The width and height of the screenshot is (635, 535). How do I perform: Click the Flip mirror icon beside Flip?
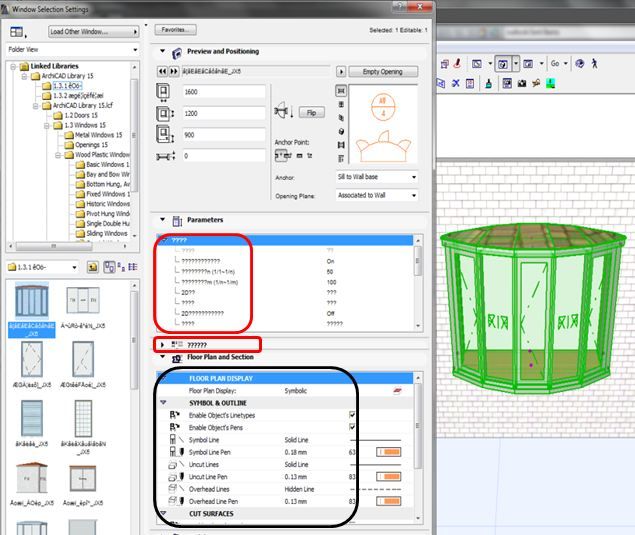[283, 111]
